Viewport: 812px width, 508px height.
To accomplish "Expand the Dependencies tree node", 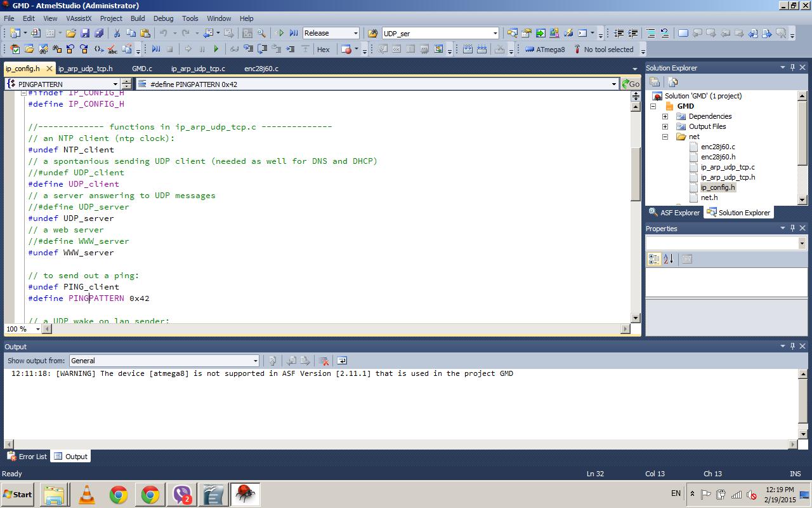I will pos(665,116).
